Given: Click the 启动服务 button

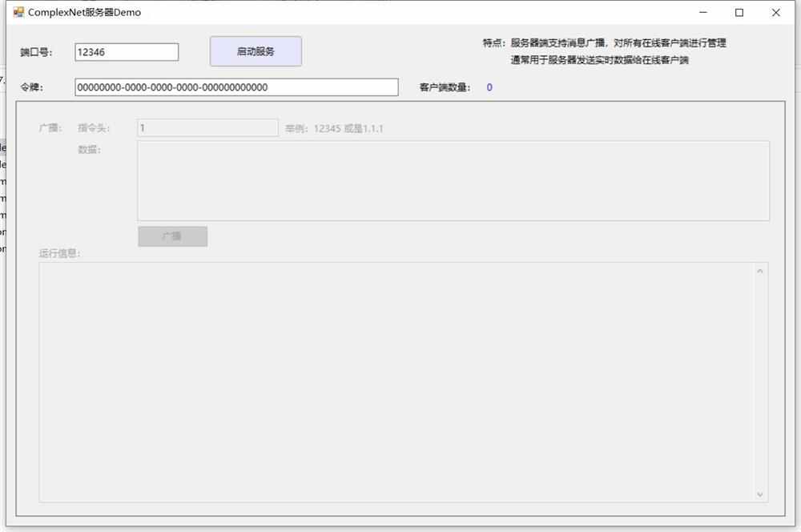Looking at the screenshot, I should pos(256,51).
